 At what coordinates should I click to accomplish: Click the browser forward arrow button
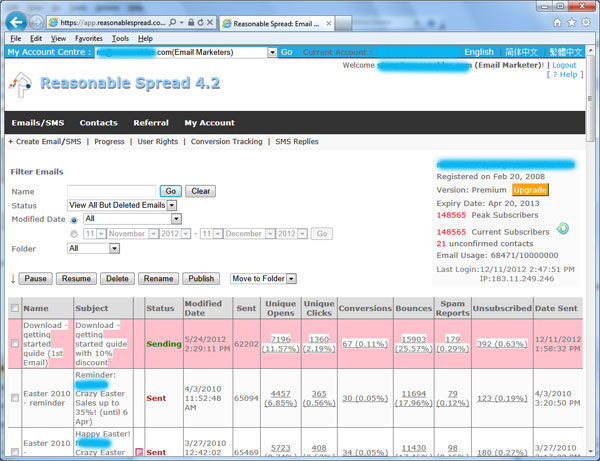(36, 22)
